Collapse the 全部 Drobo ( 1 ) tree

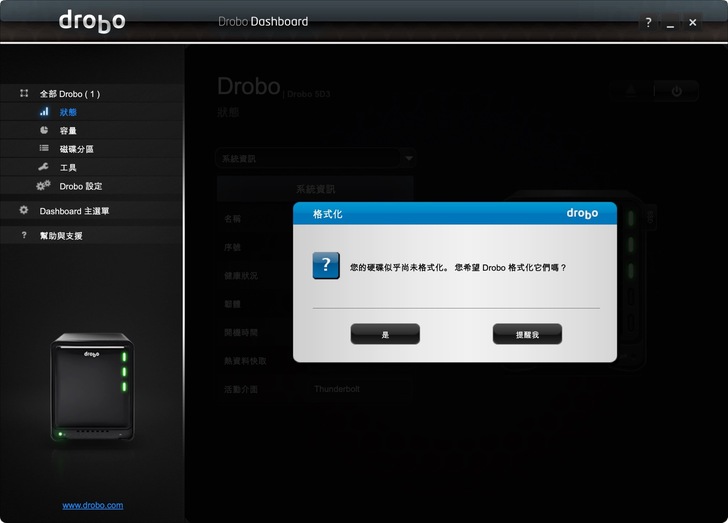click(x=24, y=93)
